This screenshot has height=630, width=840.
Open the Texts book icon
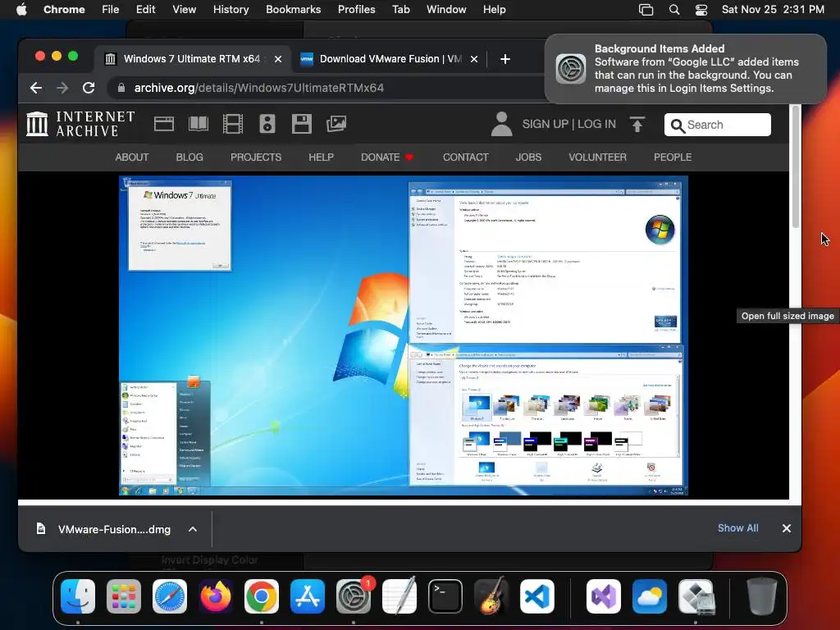click(x=199, y=124)
